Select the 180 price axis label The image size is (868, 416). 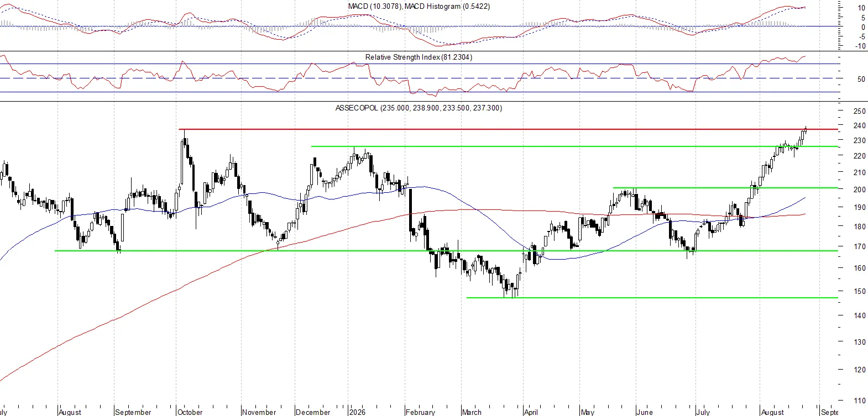pos(860,227)
